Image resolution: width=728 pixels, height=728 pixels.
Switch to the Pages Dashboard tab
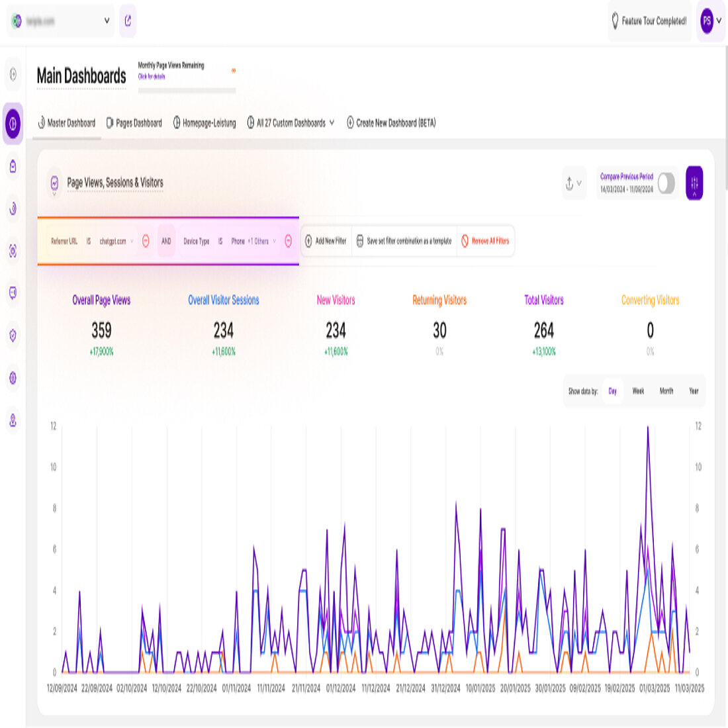[x=134, y=122]
